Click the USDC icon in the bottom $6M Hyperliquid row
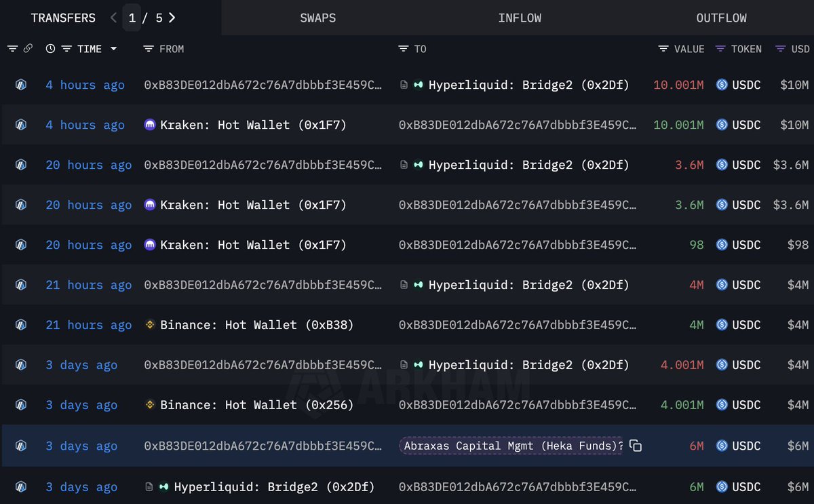 tap(722, 486)
